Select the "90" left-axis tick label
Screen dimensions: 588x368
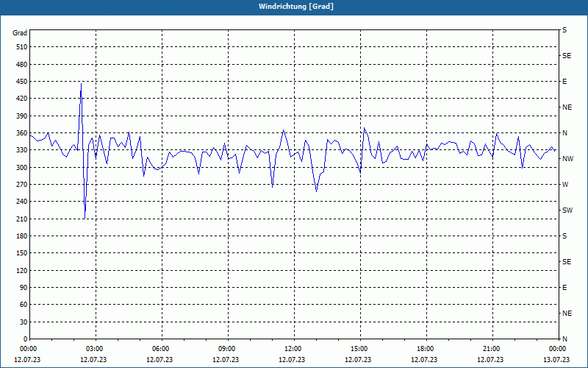click(24, 288)
